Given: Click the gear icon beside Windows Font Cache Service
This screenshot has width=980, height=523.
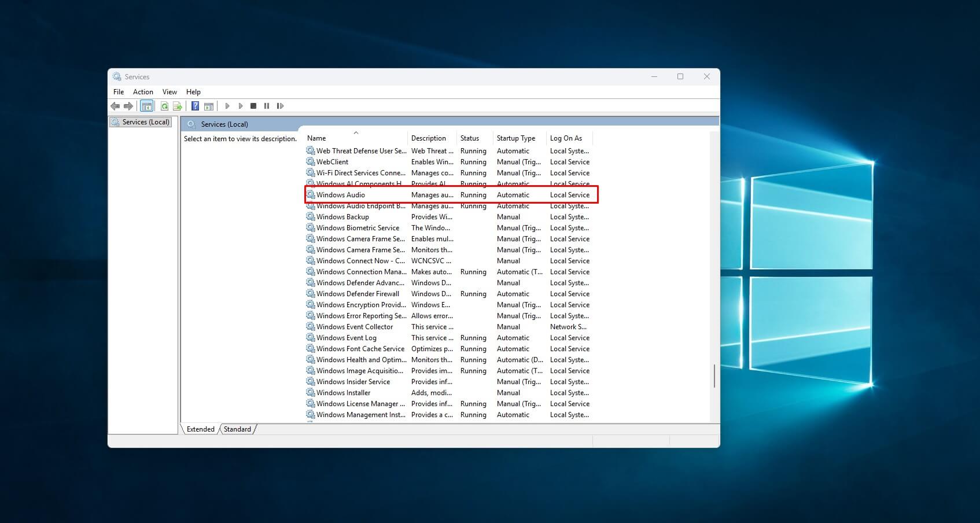Looking at the screenshot, I should pyautogui.click(x=311, y=348).
